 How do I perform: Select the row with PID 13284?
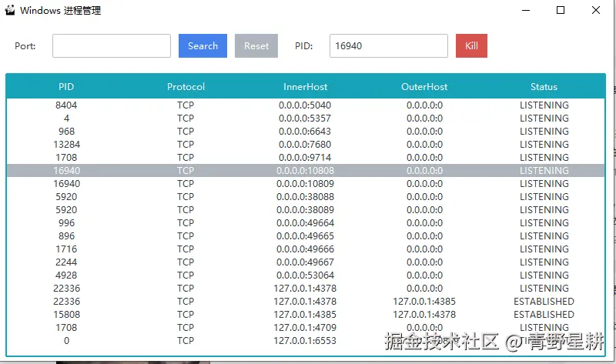[x=306, y=145]
